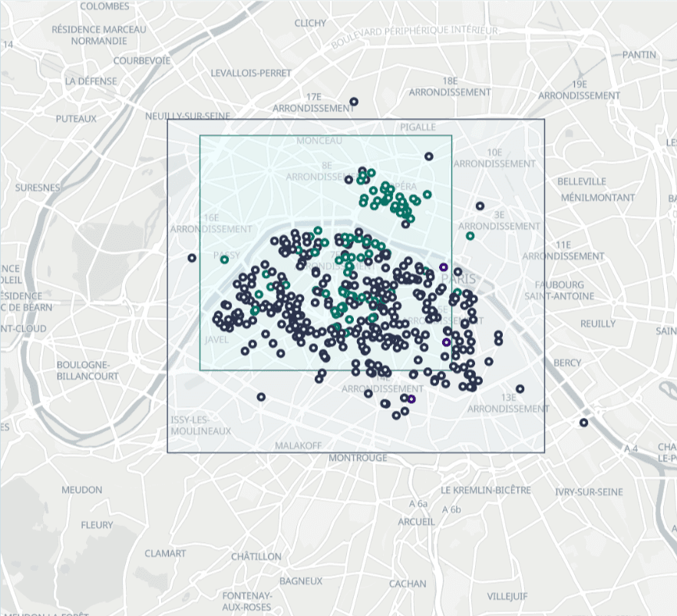Screen dimensions: 677x616
Task: Click the marker beside the 17E Arrondissement label
Action: click(354, 101)
